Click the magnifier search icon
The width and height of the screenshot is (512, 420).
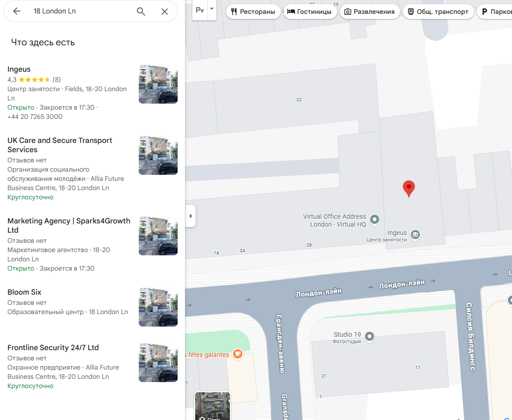click(141, 12)
